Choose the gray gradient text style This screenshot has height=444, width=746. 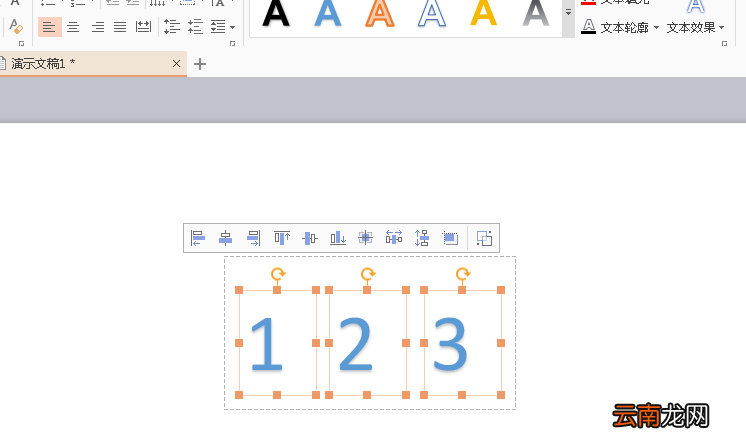tap(536, 13)
